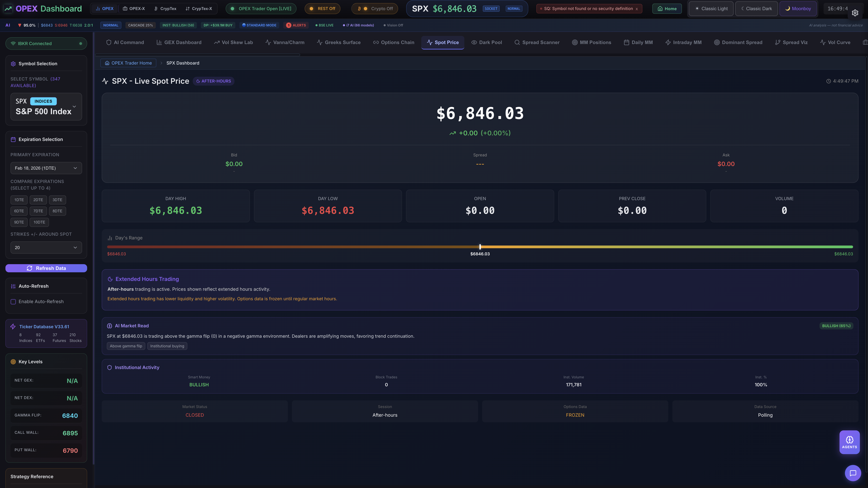Open the Greeks Surface panel

pos(338,42)
